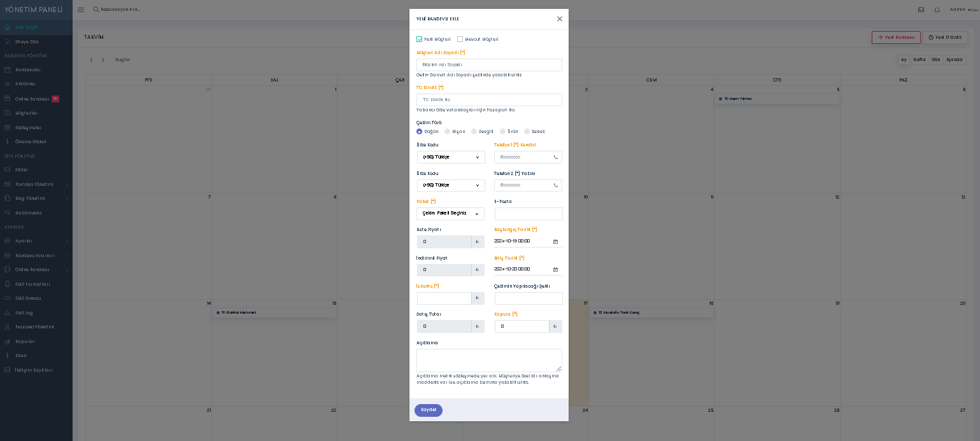The width and height of the screenshot is (980, 441).
Task: Go to next month with right arrow
Action: 103,60
